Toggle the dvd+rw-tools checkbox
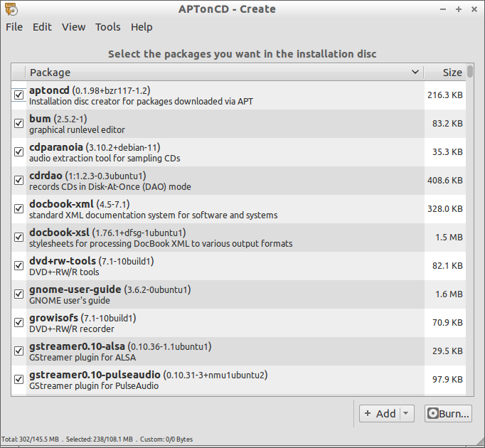The image size is (485, 448). click(x=19, y=265)
